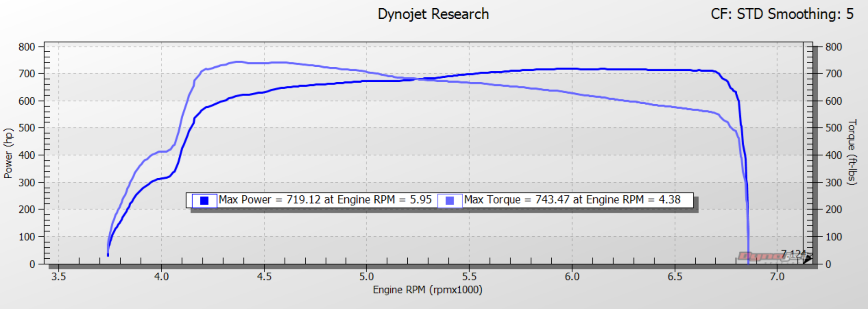This screenshot has width=868, height=309.
Task: Click the Dynojet watermark logo
Action: (x=761, y=256)
